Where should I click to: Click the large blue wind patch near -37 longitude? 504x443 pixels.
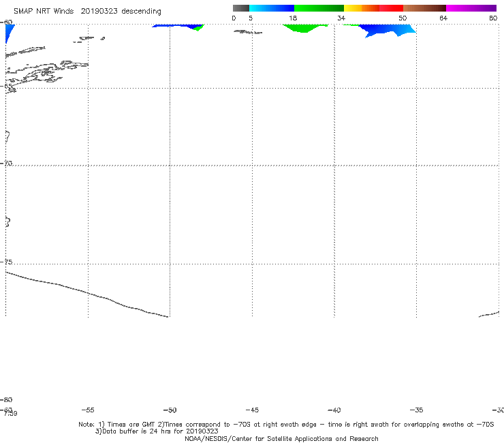tap(385, 29)
